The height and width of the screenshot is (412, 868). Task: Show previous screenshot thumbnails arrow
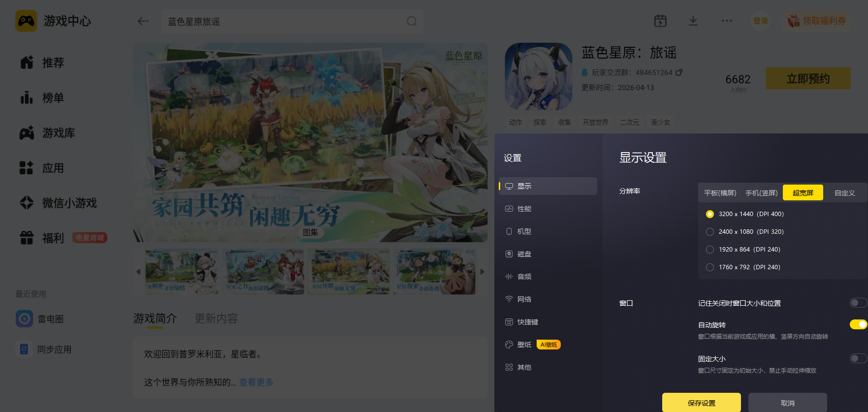[138, 272]
